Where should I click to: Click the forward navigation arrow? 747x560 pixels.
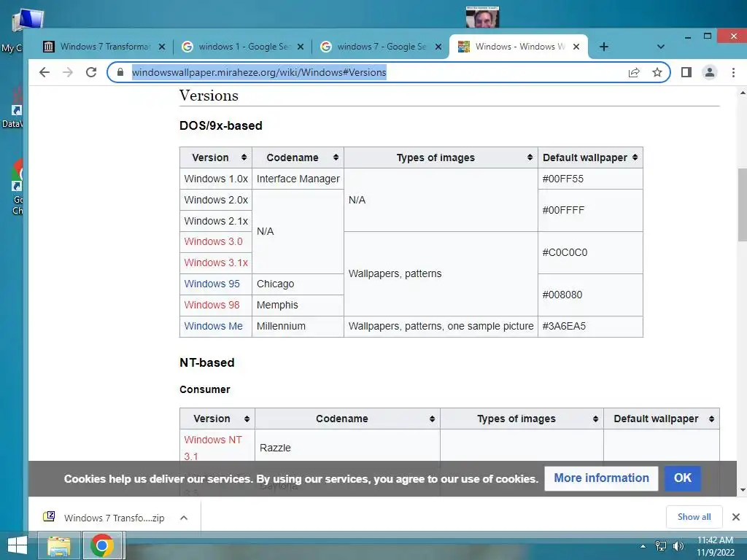(68, 72)
